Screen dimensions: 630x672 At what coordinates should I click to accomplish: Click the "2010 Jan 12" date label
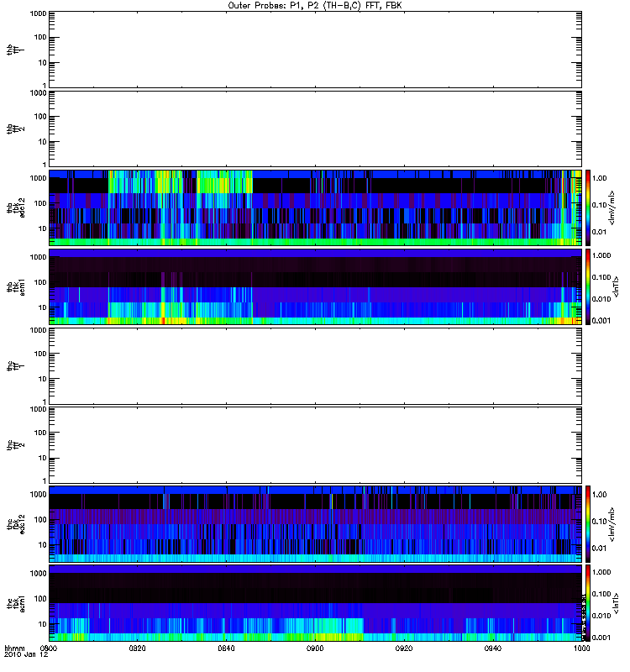click(26, 655)
